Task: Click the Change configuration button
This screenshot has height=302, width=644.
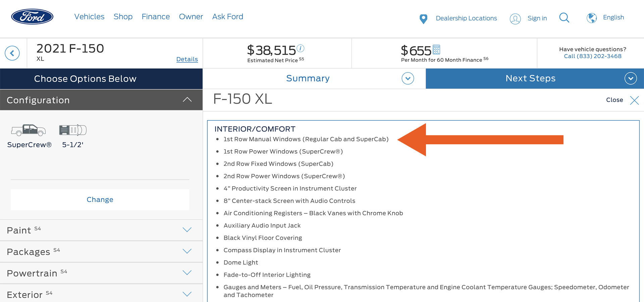Action: tap(100, 200)
